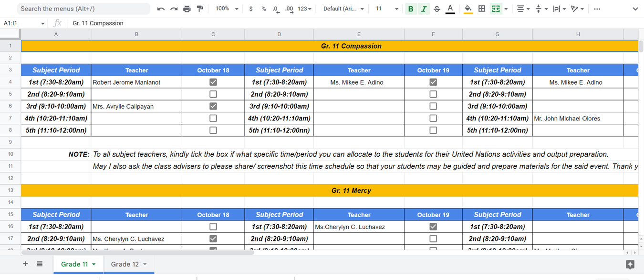The width and height of the screenshot is (644, 280).
Task: Open the fill color picker
Action: tap(468, 9)
